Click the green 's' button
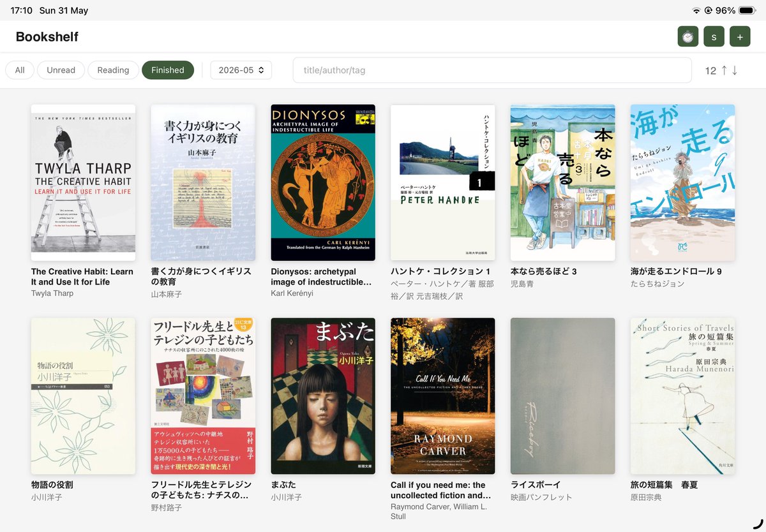This screenshot has height=532, width=766. click(x=714, y=36)
